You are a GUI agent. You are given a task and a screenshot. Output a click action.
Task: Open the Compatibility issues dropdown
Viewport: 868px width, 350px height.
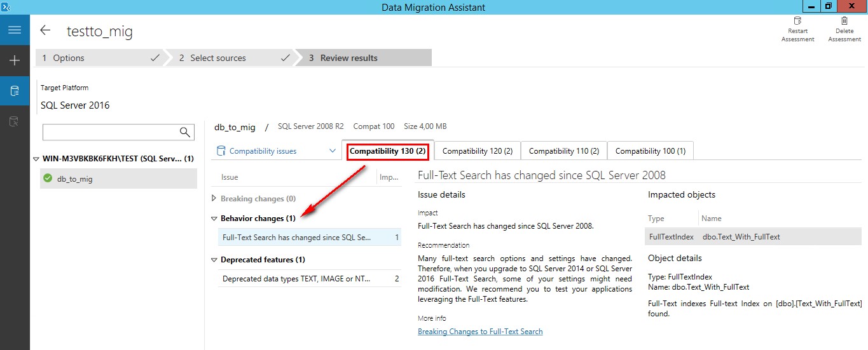pos(333,151)
